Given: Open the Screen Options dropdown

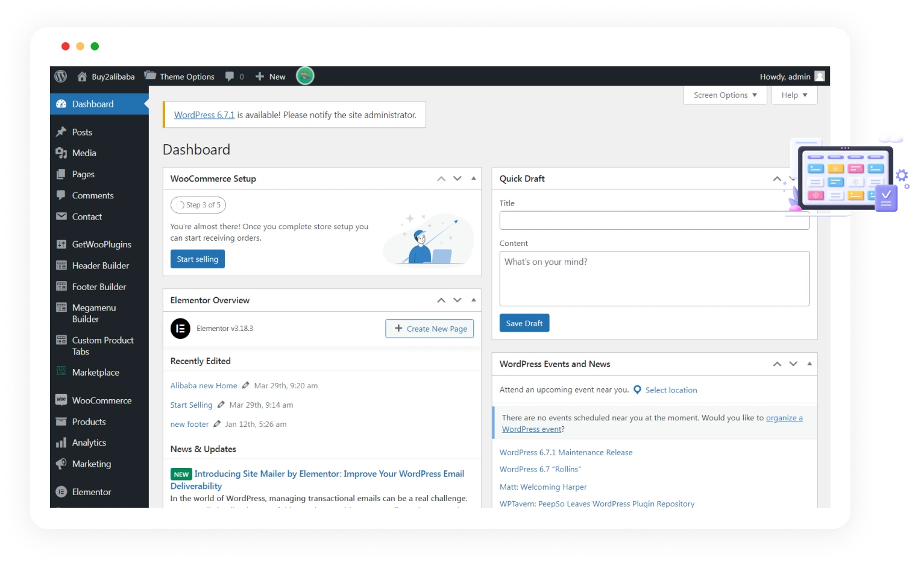Looking at the screenshot, I should (725, 95).
